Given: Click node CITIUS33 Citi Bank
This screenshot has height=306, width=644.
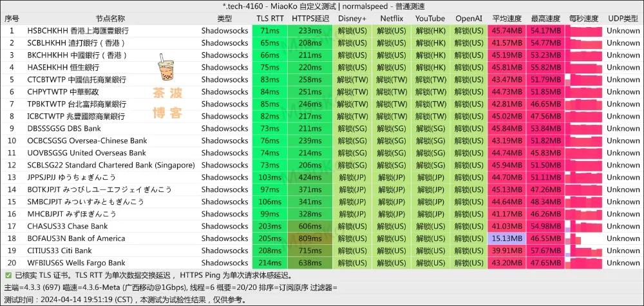Looking at the screenshot, I should [59, 251].
